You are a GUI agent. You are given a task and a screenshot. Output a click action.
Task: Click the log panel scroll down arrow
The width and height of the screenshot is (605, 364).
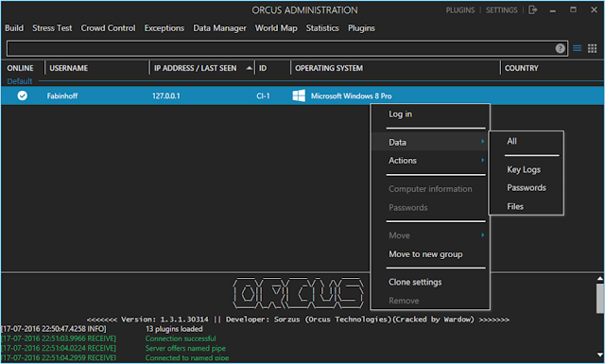(x=600, y=355)
